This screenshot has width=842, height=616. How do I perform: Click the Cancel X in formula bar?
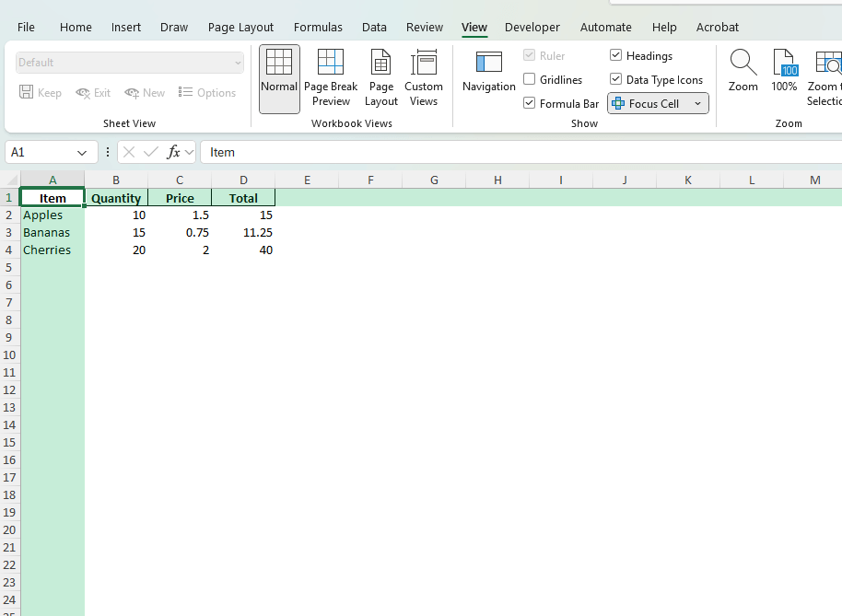pos(129,153)
